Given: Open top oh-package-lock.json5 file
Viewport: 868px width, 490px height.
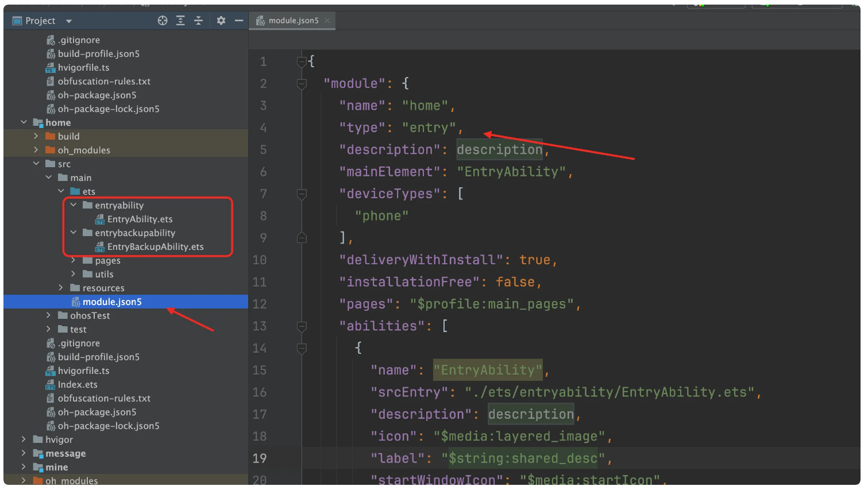Looking at the screenshot, I should (108, 109).
